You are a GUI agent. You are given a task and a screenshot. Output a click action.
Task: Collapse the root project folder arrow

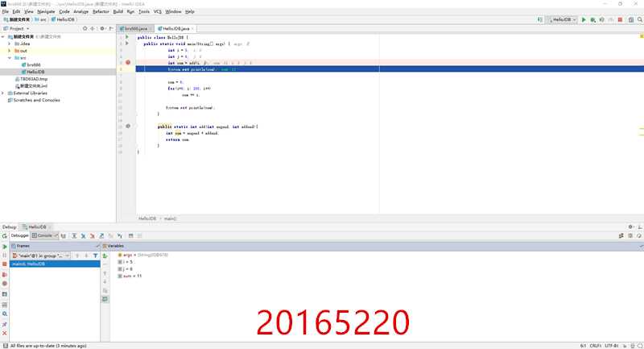point(3,36)
